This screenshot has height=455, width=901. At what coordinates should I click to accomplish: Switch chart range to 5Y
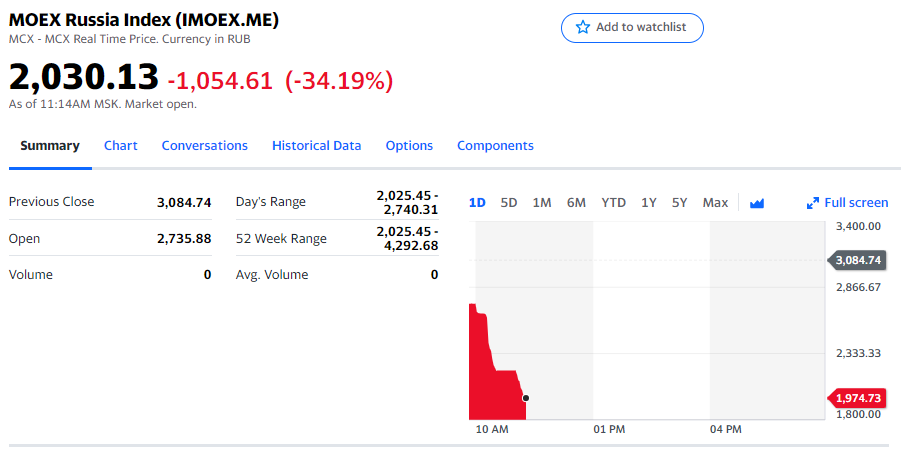680,203
